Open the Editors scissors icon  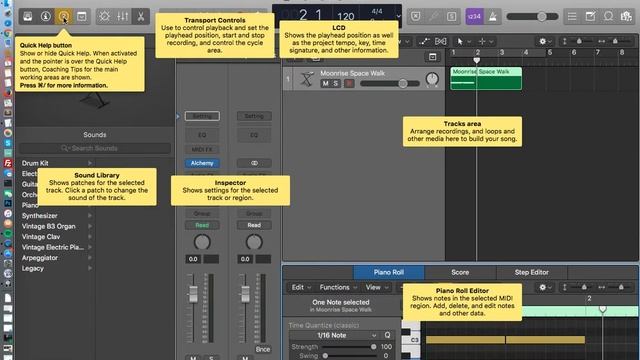(x=141, y=16)
